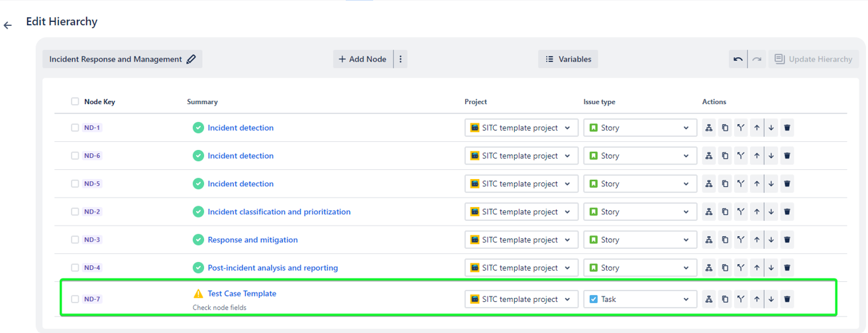Image resolution: width=868 pixels, height=333 pixels.
Task: Move ND-3 node up with arrow
Action: pos(756,240)
